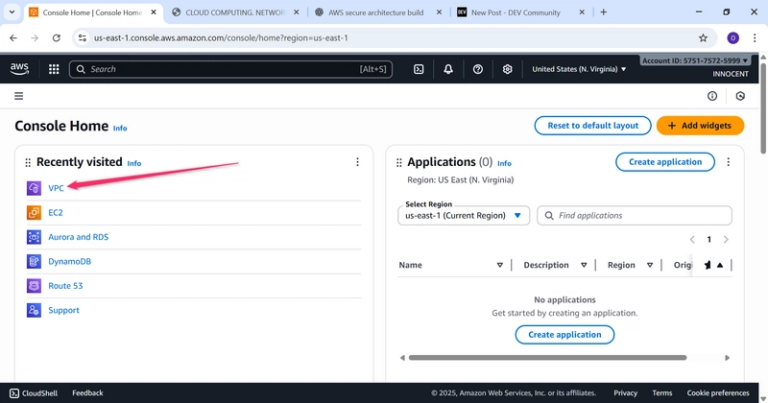Open the DynamoDB link
The height and width of the screenshot is (403, 768).
(x=70, y=261)
